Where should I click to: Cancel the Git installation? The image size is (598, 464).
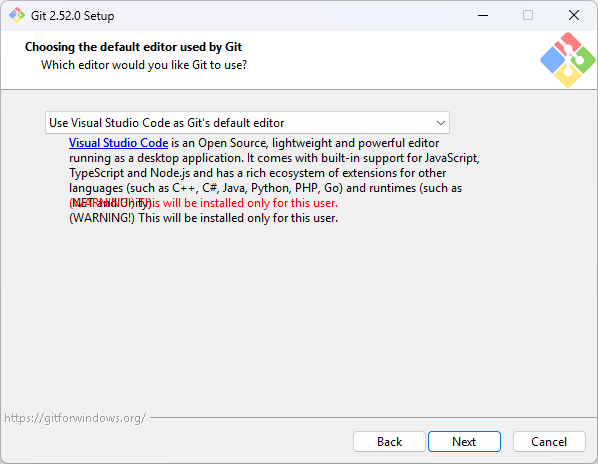549,442
